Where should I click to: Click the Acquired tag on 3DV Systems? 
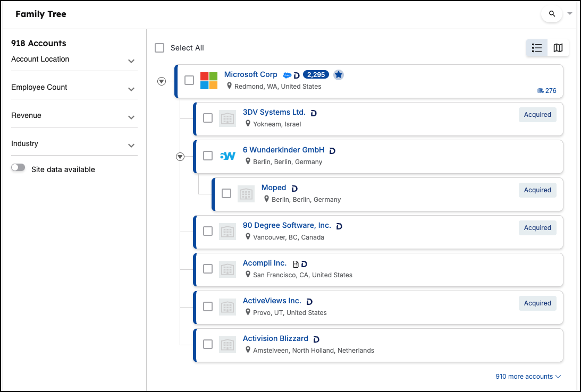(537, 115)
